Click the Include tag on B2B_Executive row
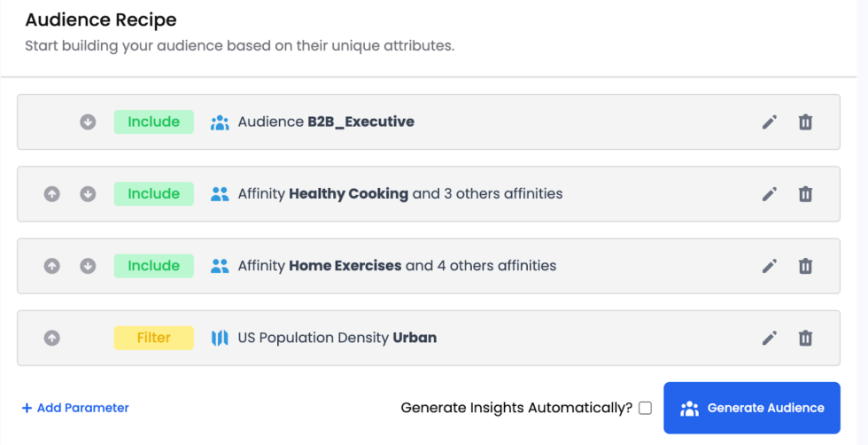868x445 pixels. (153, 122)
